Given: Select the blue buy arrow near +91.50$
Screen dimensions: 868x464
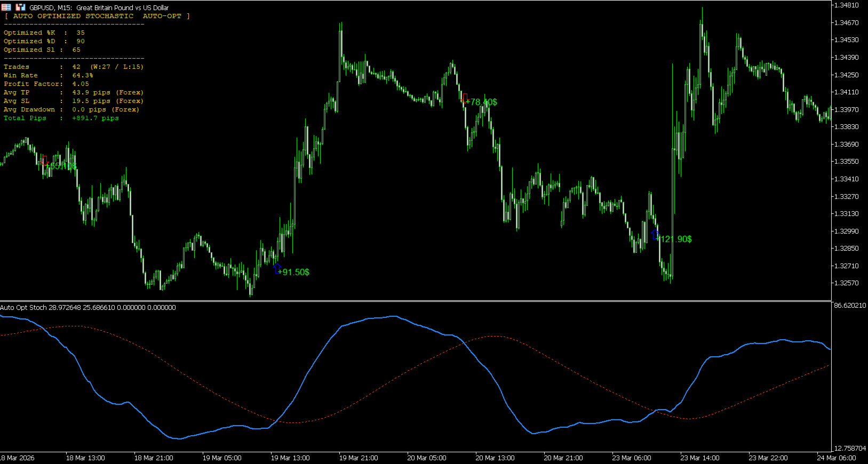Looking at the screenshot, I should click(x=277, y=268).
